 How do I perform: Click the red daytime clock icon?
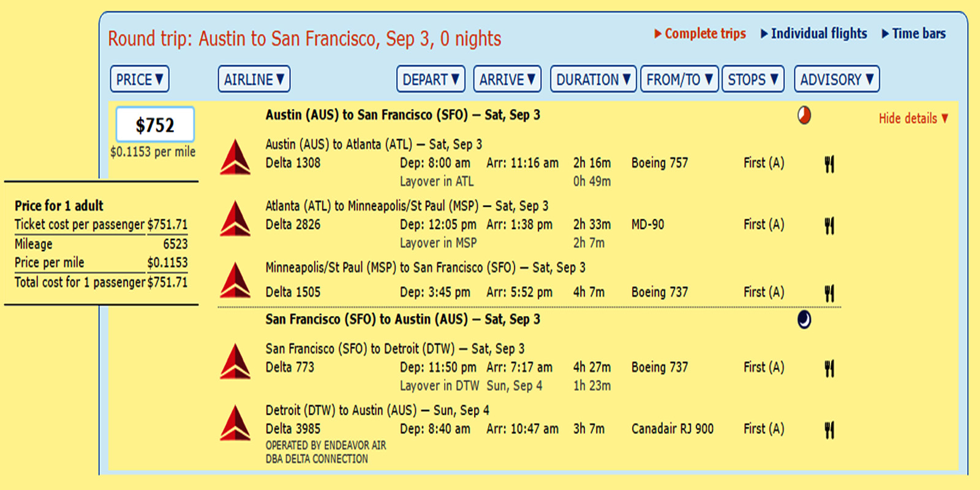click(x=804, y=115)
